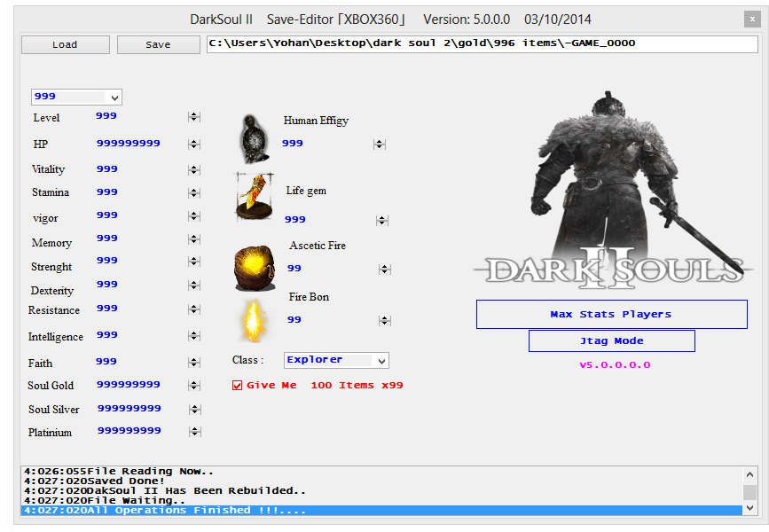Click the Life gem item icon
769x532 pixels.
point(255,196)
